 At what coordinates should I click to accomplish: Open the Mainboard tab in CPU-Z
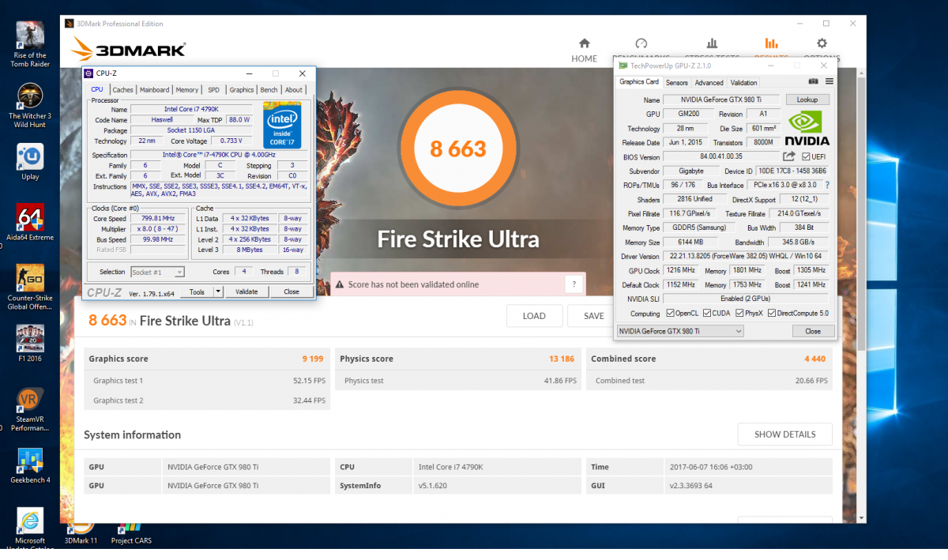click(155, 90)
